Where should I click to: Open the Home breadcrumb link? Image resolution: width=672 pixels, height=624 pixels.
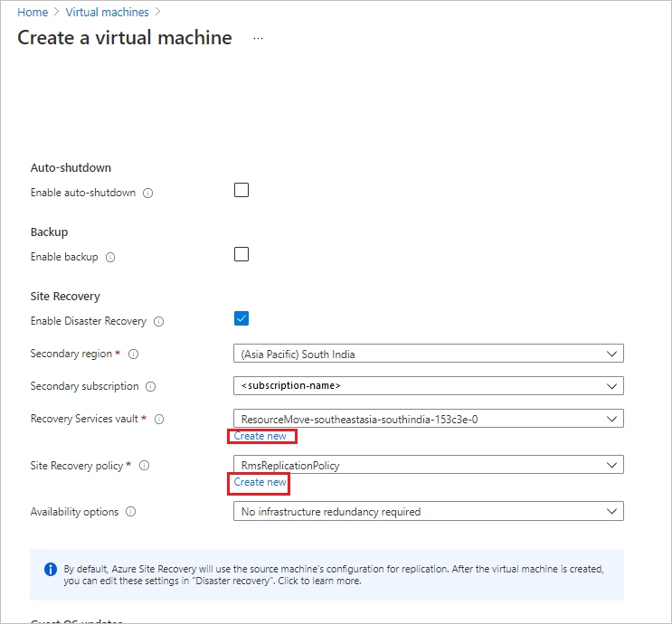(x=33, y=12)
